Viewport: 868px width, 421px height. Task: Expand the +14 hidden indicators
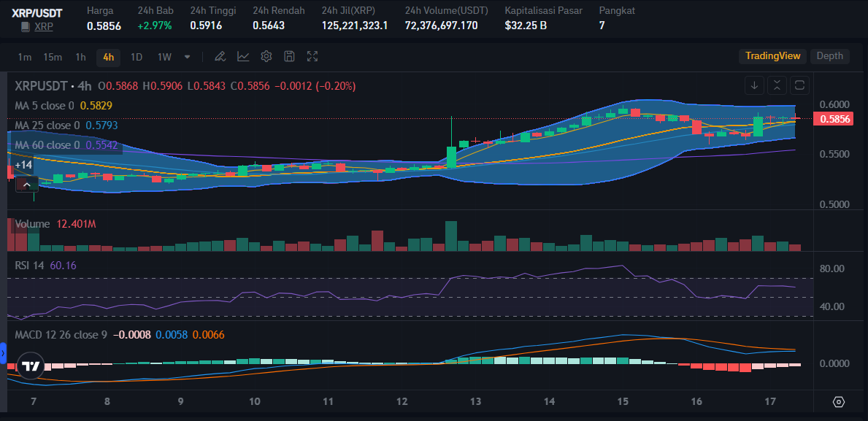tap(24, 165)
